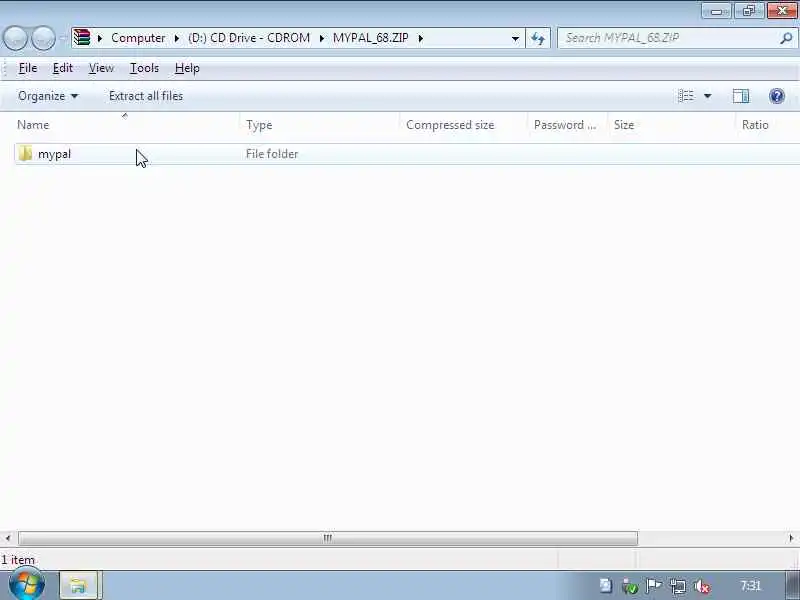Open the Tools menu
Screen dimensions: 800x600
click(x=144, y=68)
